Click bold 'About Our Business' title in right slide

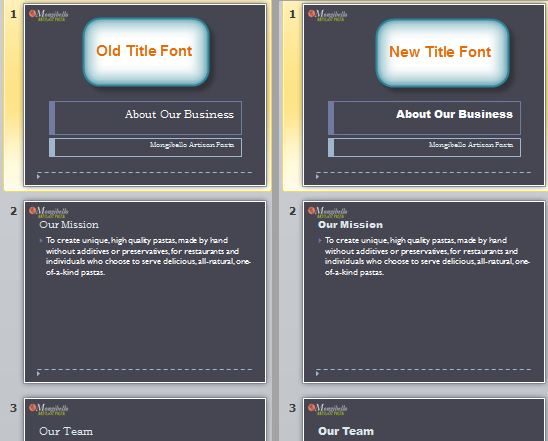pos(454,114)
